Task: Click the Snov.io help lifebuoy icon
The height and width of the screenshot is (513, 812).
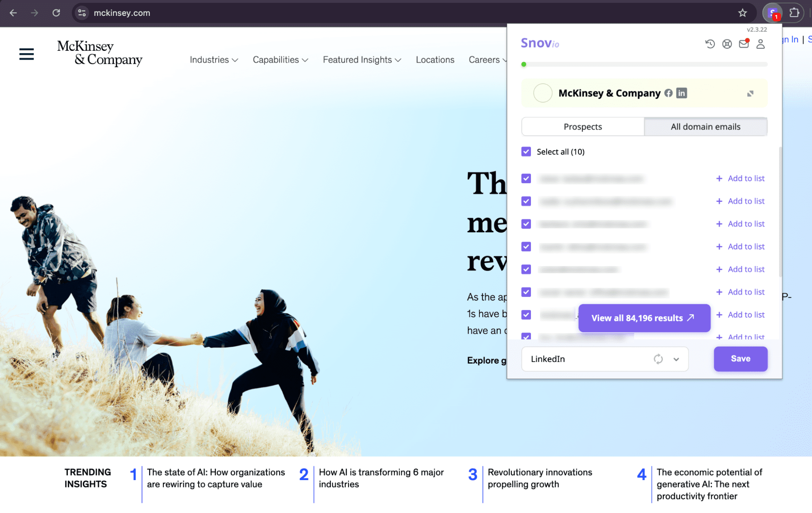Action: pyautogui.click(x=727, y=44)
